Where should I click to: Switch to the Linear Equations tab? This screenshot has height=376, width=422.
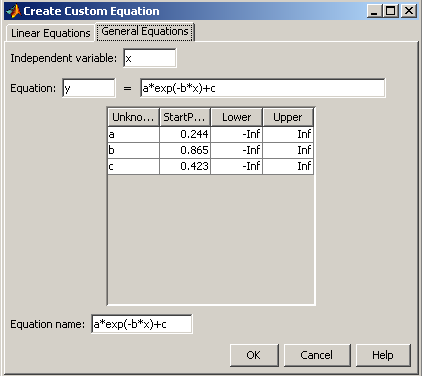coord(50,33)
